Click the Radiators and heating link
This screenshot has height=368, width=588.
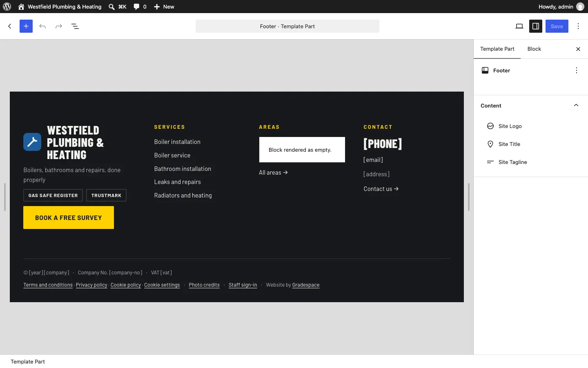click(x=183, y=195)
